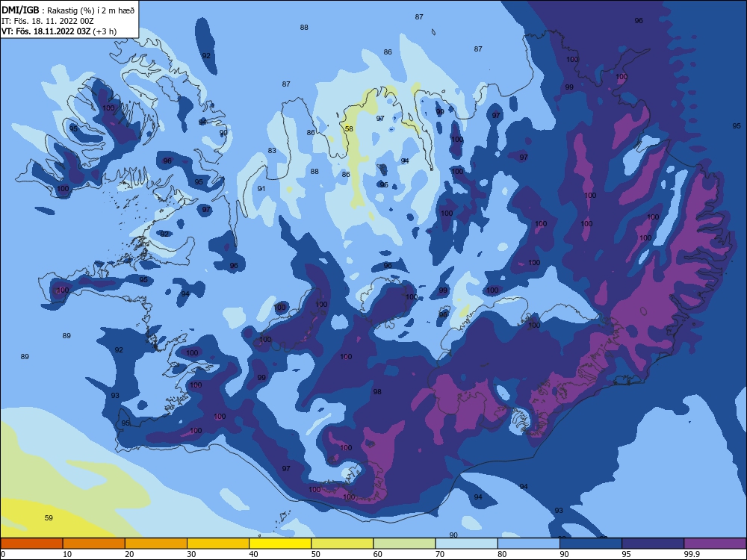Click the '99.9' legend scale label
The image size is (747, 560).
click(x=692, y=554)
